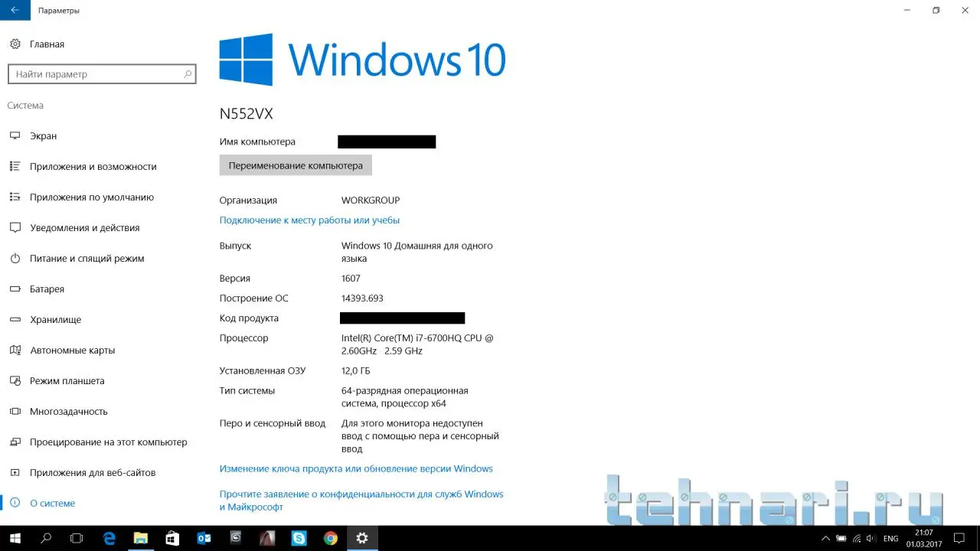Launch Microsoft Edge from the taskbar
The height and width of the screenshot is (551, 980).
[x=109, y=538]
